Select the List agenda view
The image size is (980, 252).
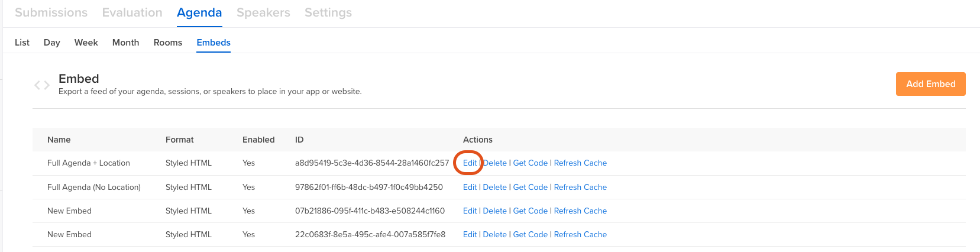[x=22, y=43]
